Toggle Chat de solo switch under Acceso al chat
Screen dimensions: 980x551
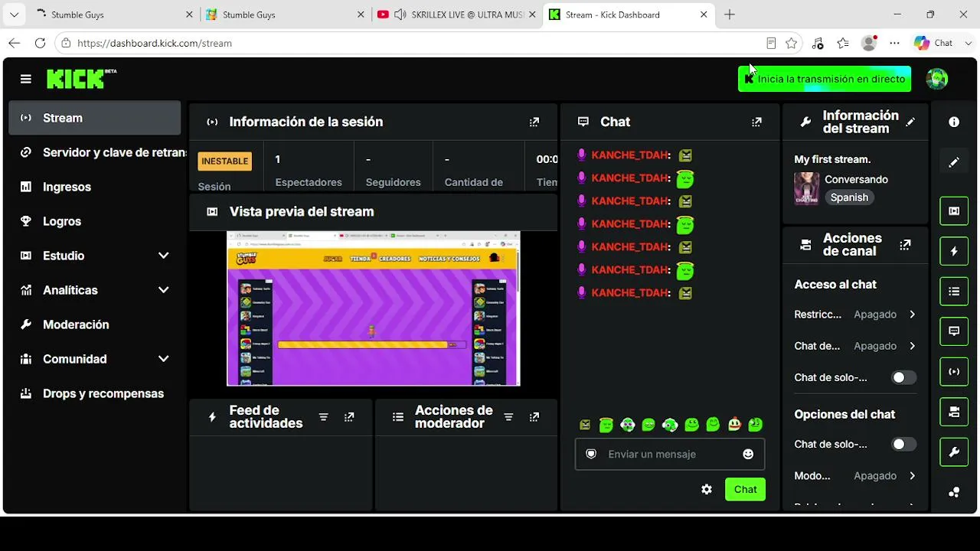(x=903, y=377)
